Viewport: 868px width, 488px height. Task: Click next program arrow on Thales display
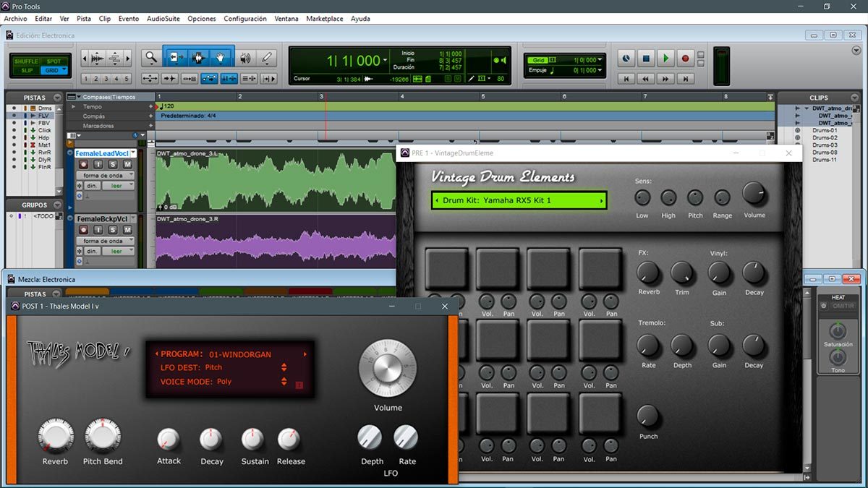click(305, 354)
